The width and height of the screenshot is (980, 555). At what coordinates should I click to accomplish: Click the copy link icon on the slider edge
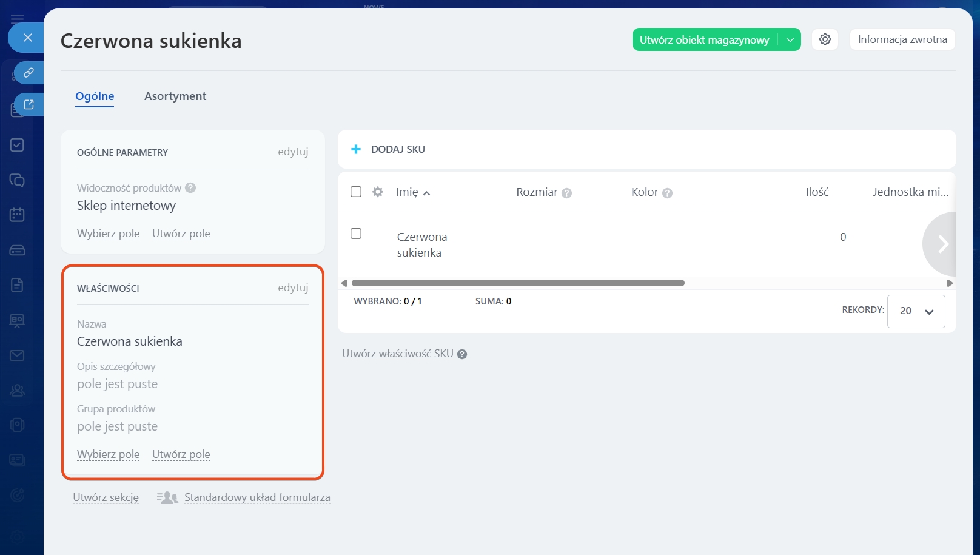[29, 73]
